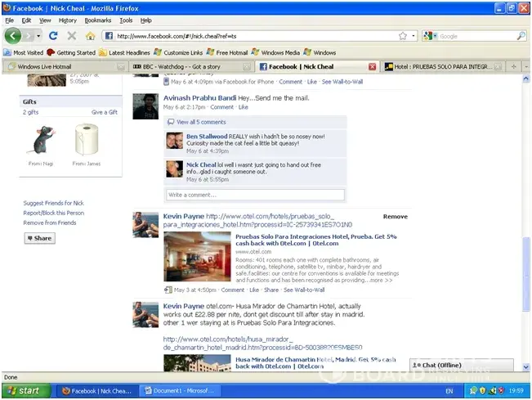Go to the Home page icon
532x400 pixels.
pos(91,36)
